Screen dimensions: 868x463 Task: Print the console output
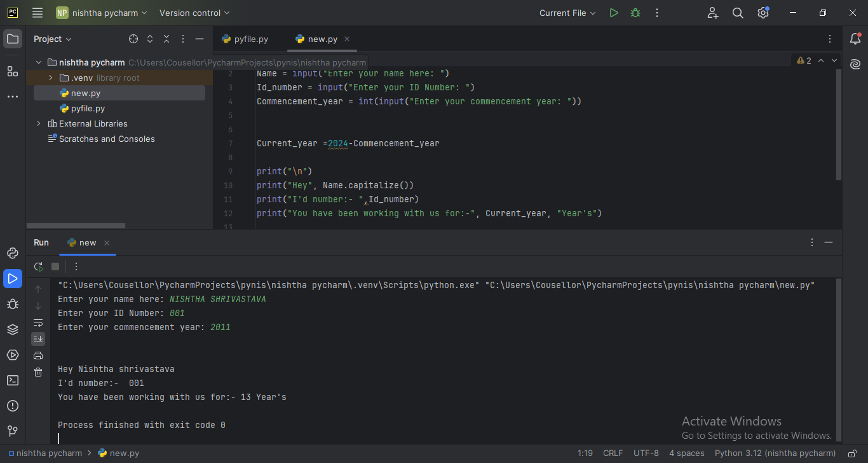point(38,356)
